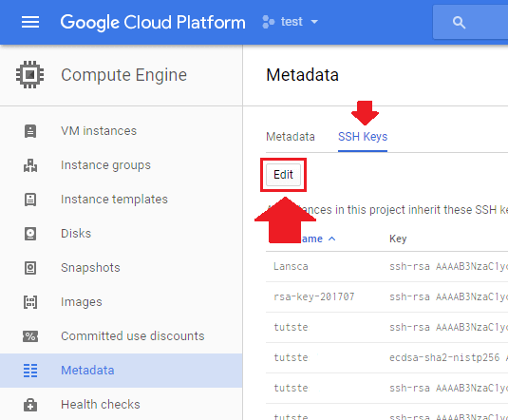Click the Instance groups sidebar icon
The width and height of the screenshot is (508, 420).
[x=30, y=165]
